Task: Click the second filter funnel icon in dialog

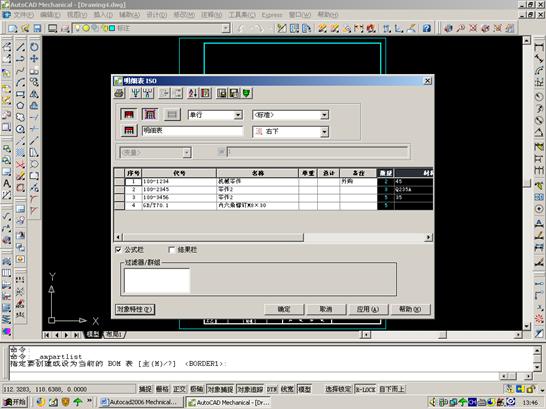Action: click(x=148, y=93)
